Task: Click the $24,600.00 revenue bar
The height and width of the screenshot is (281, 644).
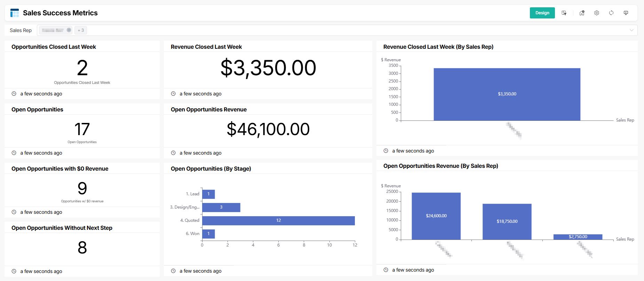Action: 436,216
